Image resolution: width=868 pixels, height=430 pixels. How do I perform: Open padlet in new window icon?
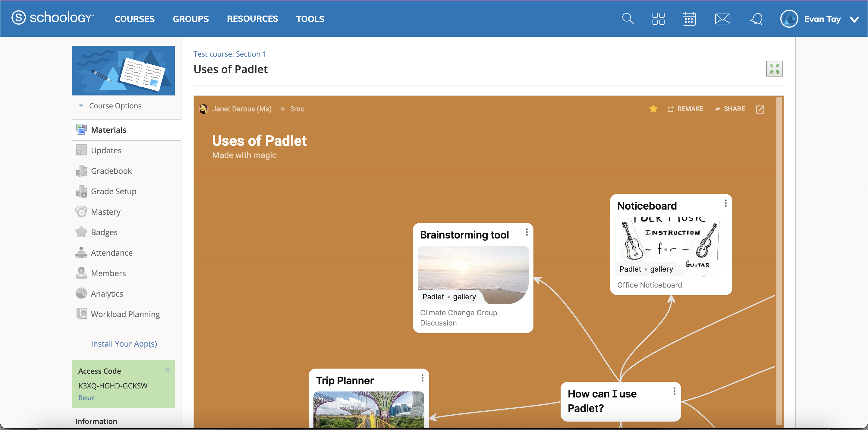coord(760,109)
